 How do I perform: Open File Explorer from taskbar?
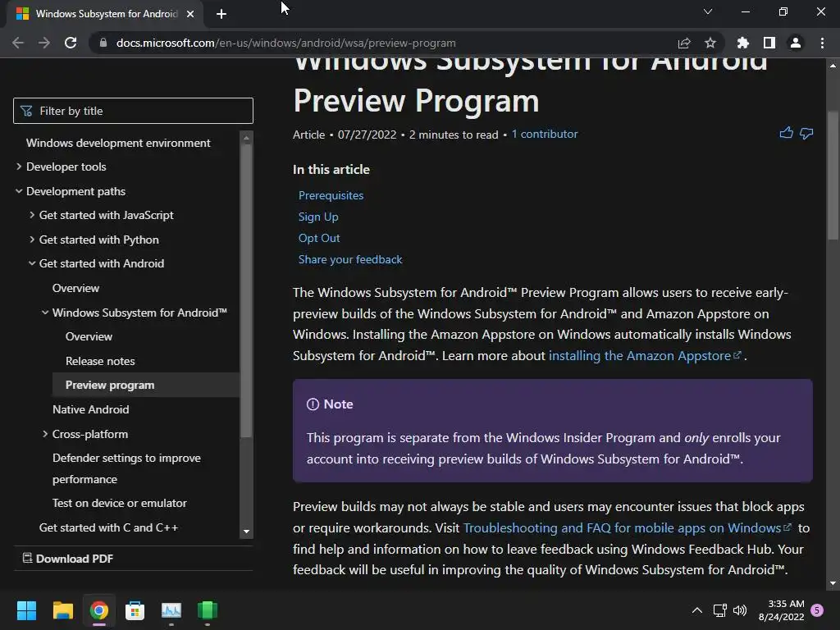click(62, 610)
